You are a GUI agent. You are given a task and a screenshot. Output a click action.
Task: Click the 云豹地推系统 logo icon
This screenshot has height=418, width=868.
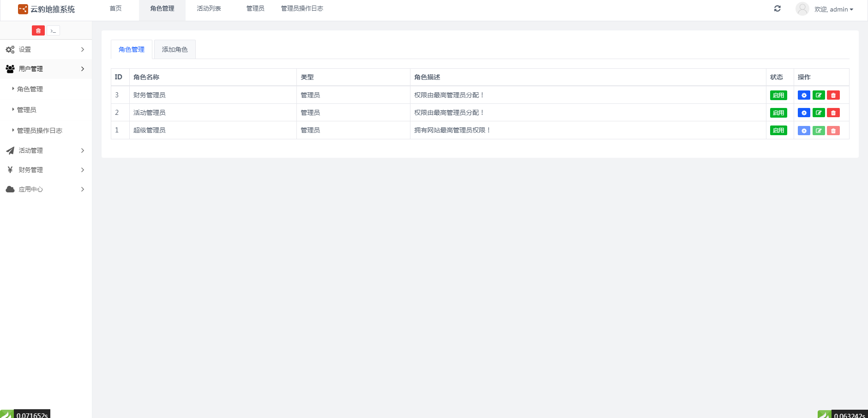pyautogui.click(x=23, y=9)
